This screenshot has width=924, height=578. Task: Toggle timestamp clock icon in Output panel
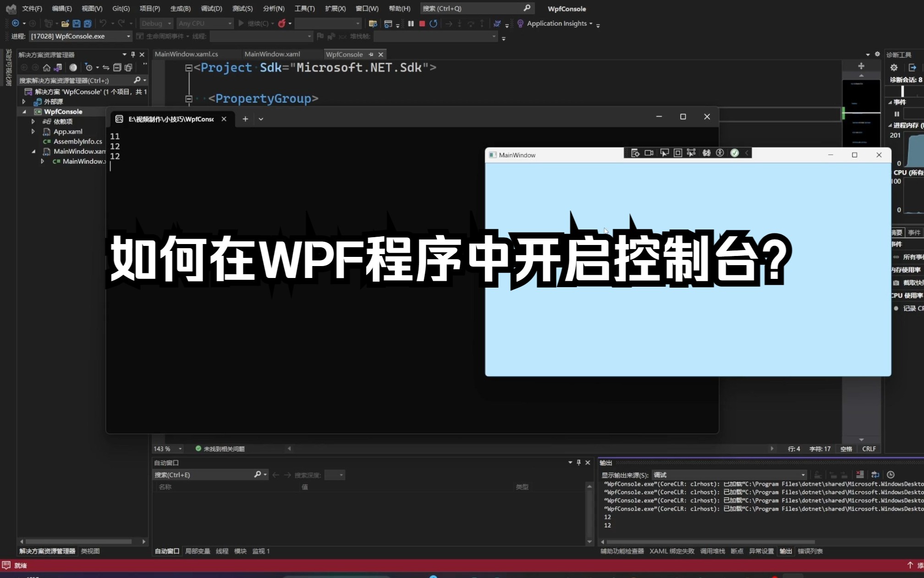(x=891, y=475)
